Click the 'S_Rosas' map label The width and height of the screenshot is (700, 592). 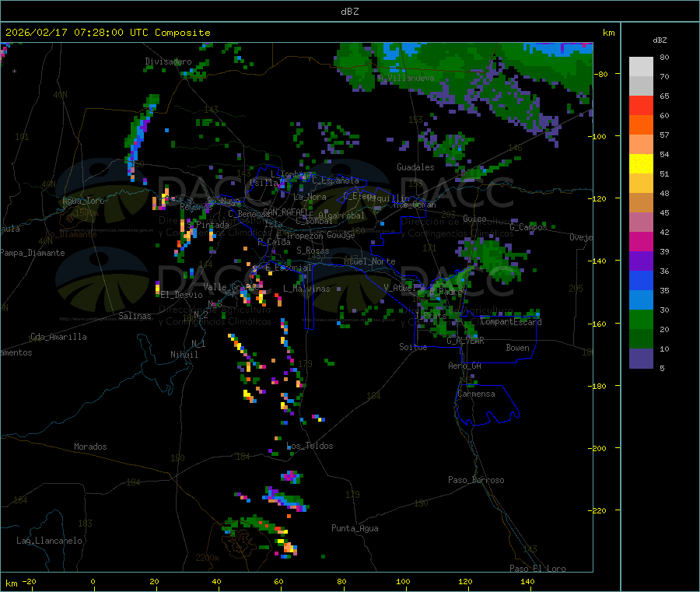313,250
